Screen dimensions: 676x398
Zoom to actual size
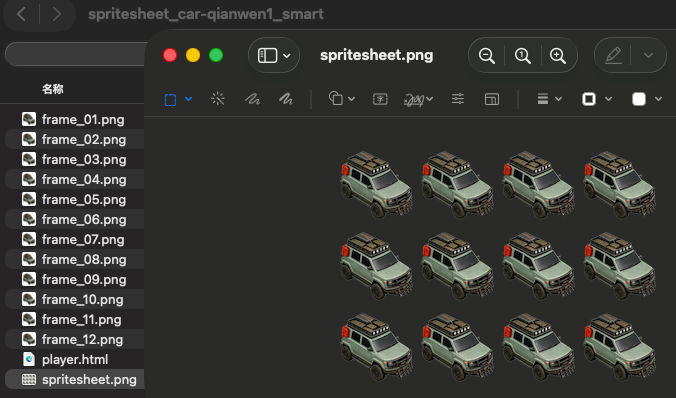coord(523,56)
